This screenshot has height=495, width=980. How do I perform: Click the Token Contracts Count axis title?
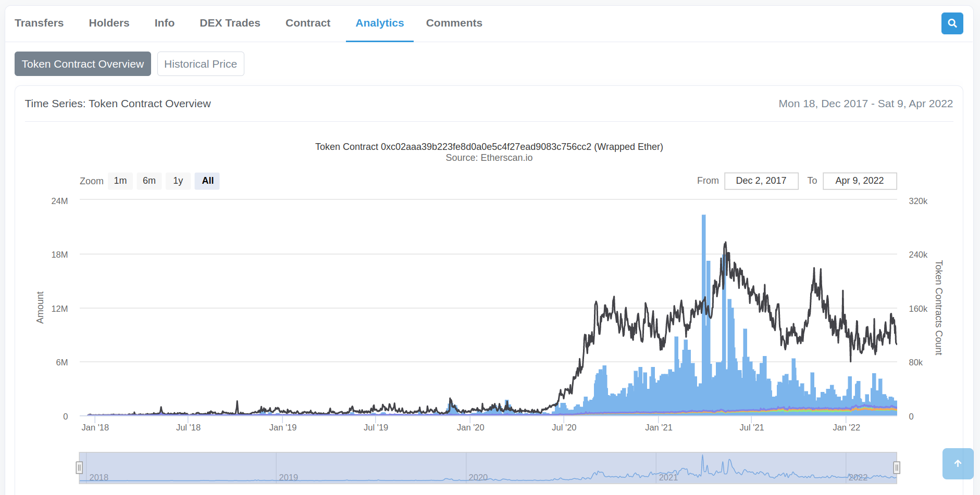tap(938, 308)
